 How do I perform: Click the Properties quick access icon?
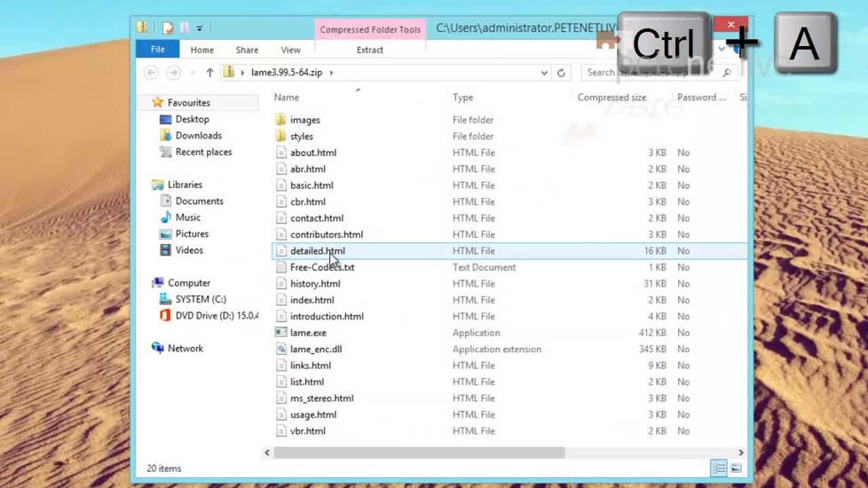pos(167,28)
